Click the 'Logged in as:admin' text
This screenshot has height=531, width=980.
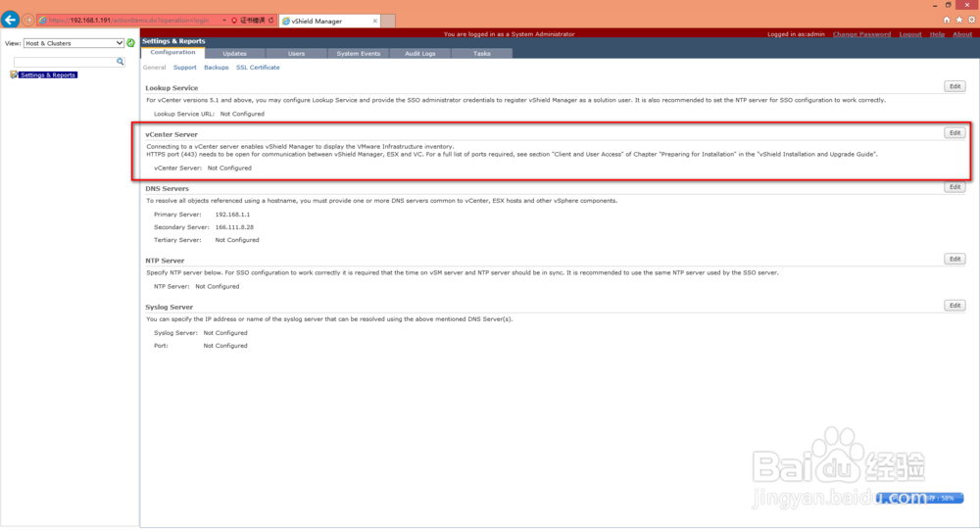pyautogui.click(x=796, y=34)
